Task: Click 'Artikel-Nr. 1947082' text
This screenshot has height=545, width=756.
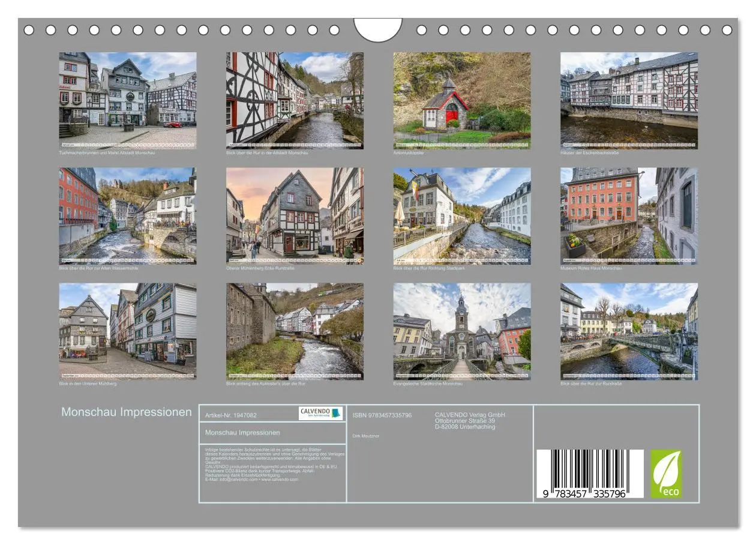Action: click(x=231, y=415)
